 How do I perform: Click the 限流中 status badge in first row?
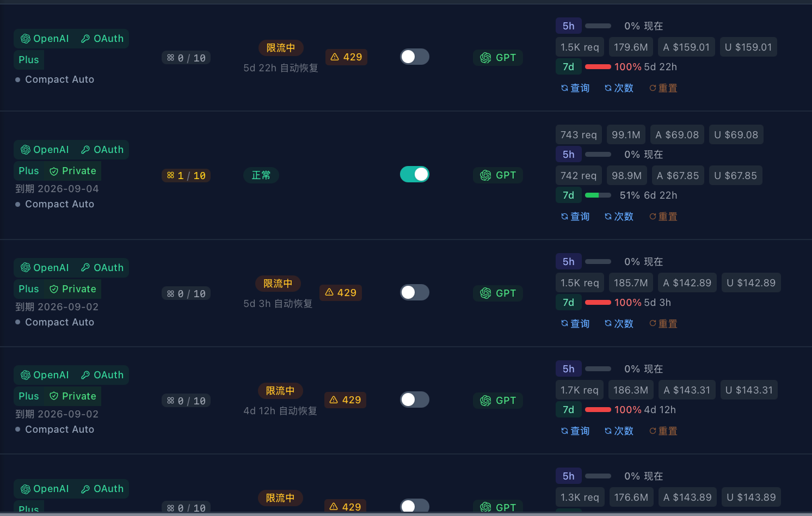281,48
